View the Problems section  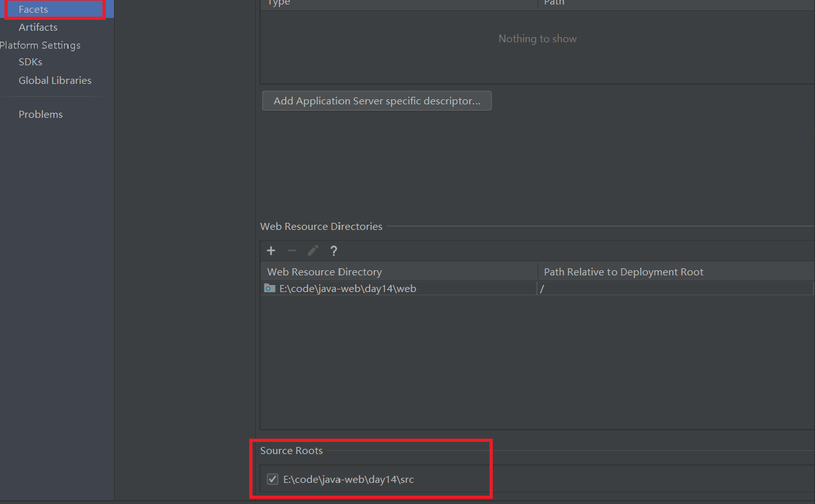40,114
